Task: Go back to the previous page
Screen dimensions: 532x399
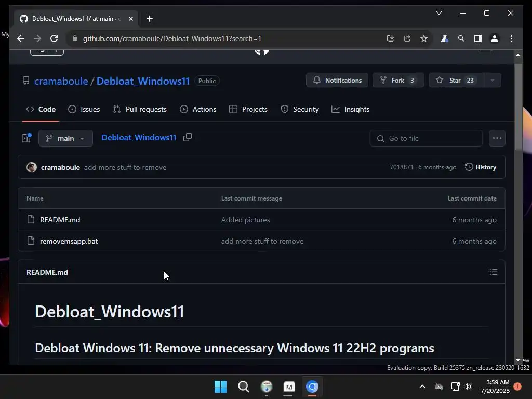Action: [x=21, y=38]
